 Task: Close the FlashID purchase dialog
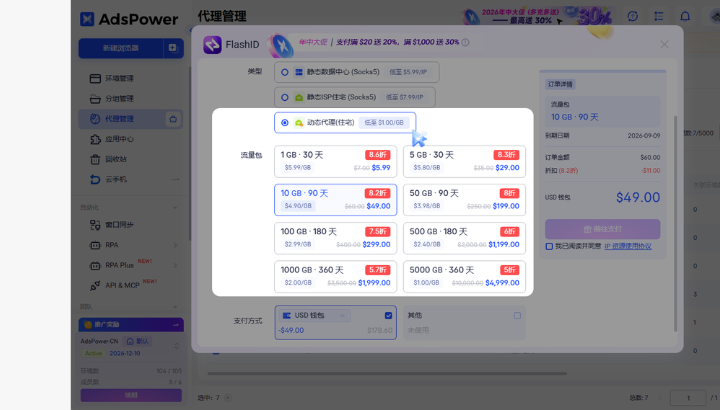(x=664, y=45)
